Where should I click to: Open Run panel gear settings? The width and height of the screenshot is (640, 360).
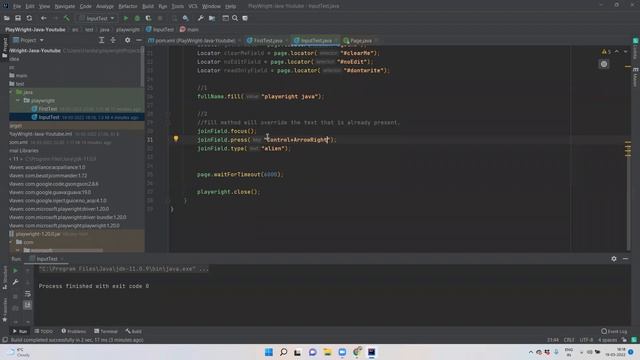point(614,259)
